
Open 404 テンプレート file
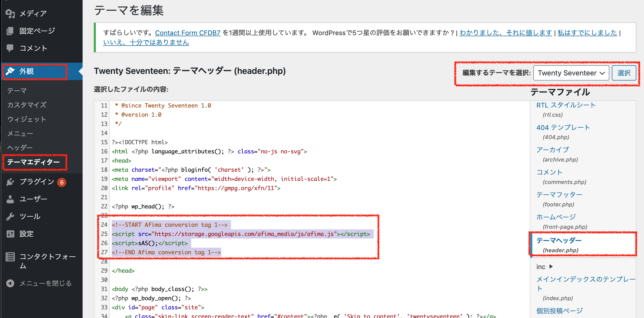click(563, 128)
